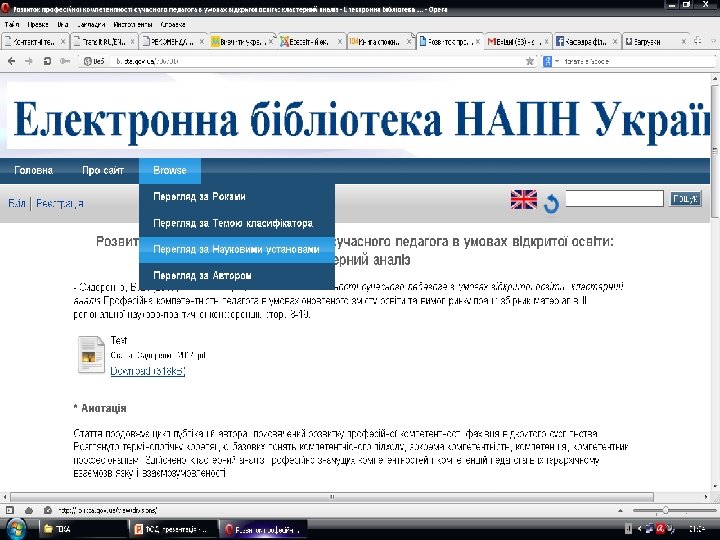Bookmark the page with the star icon
Screen dimensions: 720x540
529,61
